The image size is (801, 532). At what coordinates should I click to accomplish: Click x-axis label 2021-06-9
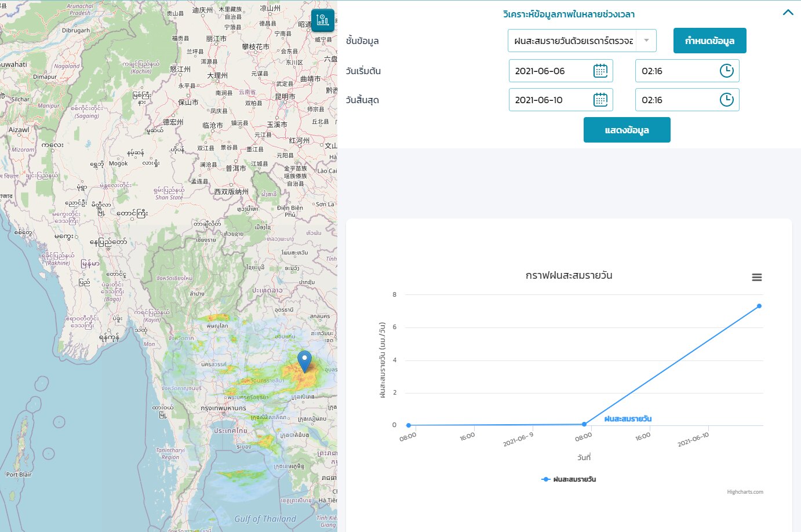(518, 439)
